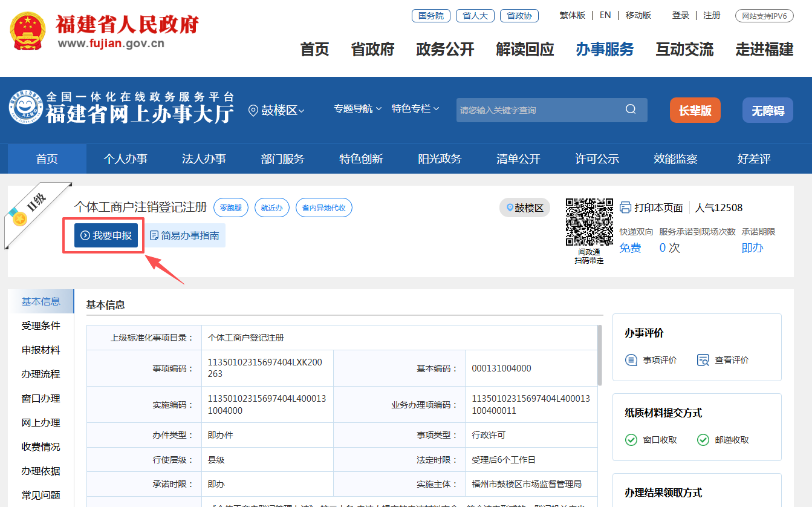The width and height of the screenshot is (812, 507).
Task: Click the smiley face portal logo
Action: tap(25, 108)
